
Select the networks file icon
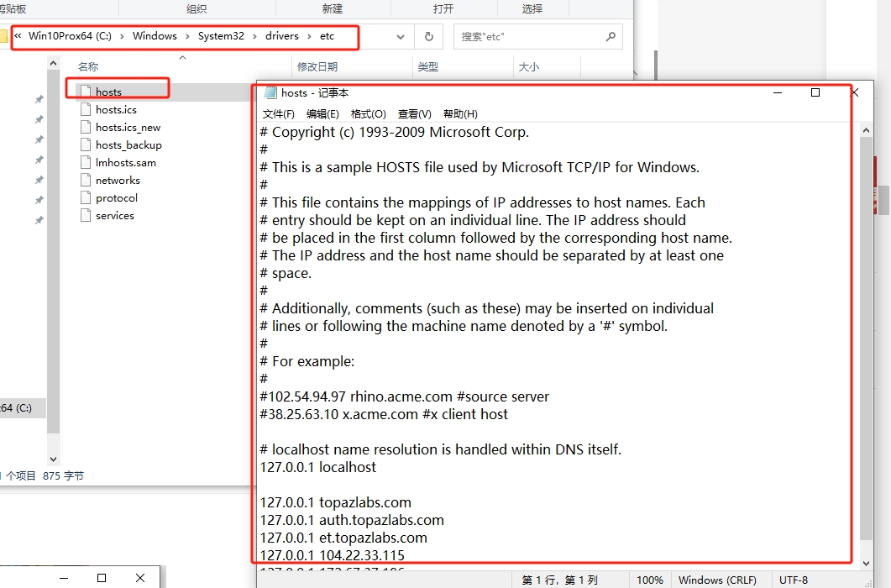pos(85,180)
